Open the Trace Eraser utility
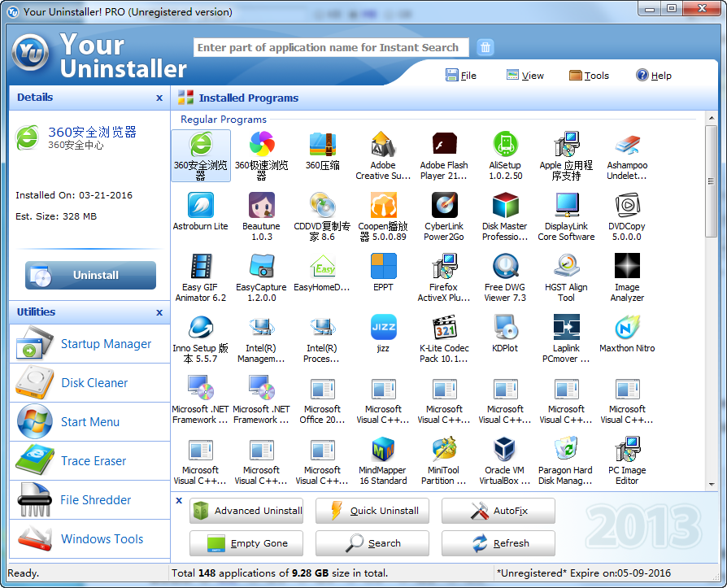This screenshot has height=588, width=727. [89, 460]
